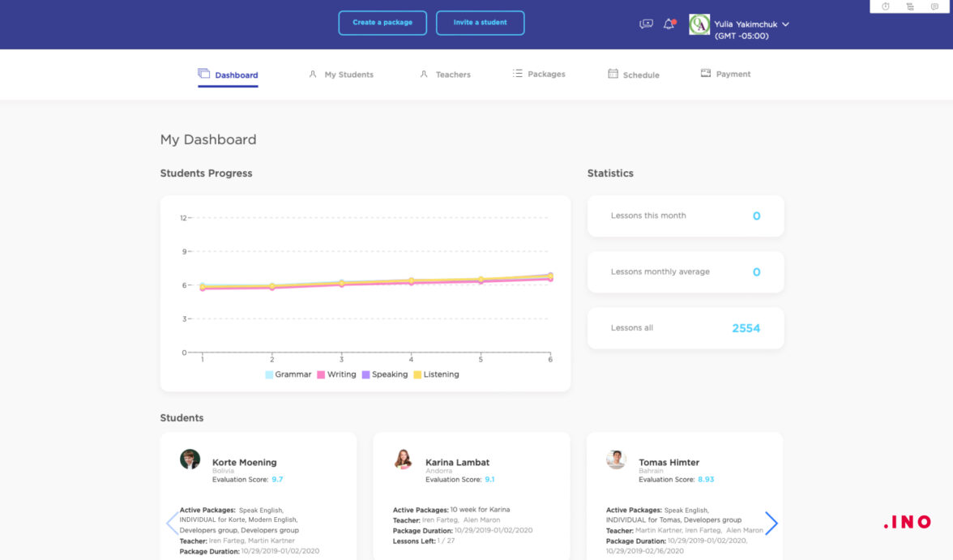Viewport: 953px width, 560px height.
Task: Toggle Writing series in chart legend
Action: 336,374
